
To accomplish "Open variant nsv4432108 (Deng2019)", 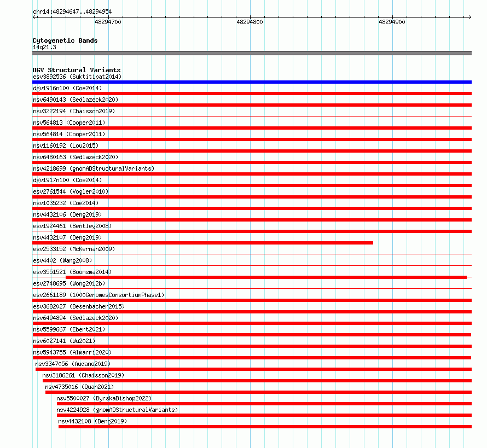I will tap(92, 421).
